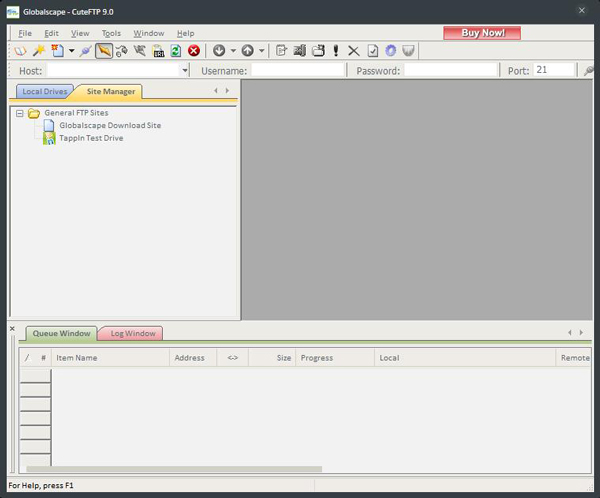Sort queue by Size column
Screen dimensions: 600x498
[272, 358]
